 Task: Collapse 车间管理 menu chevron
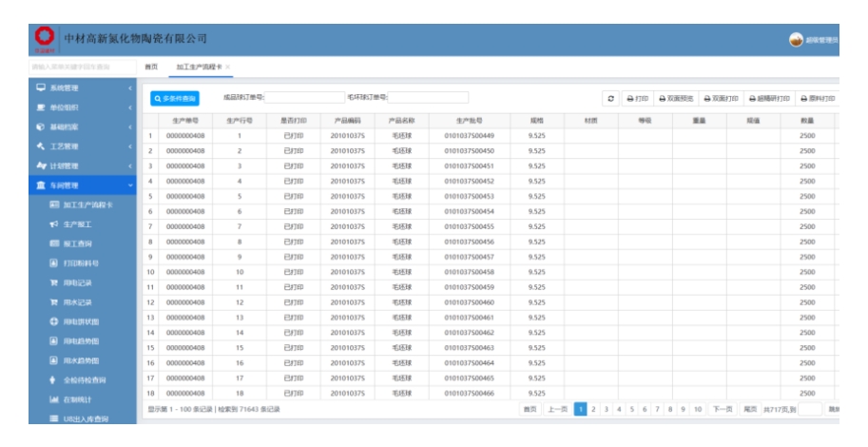[130, 185]
